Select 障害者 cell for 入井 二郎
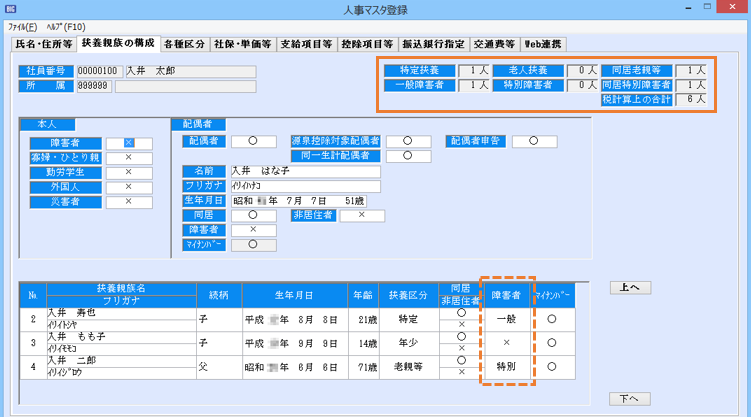Viewport: 751px width, 417px height. pos(505,367)
